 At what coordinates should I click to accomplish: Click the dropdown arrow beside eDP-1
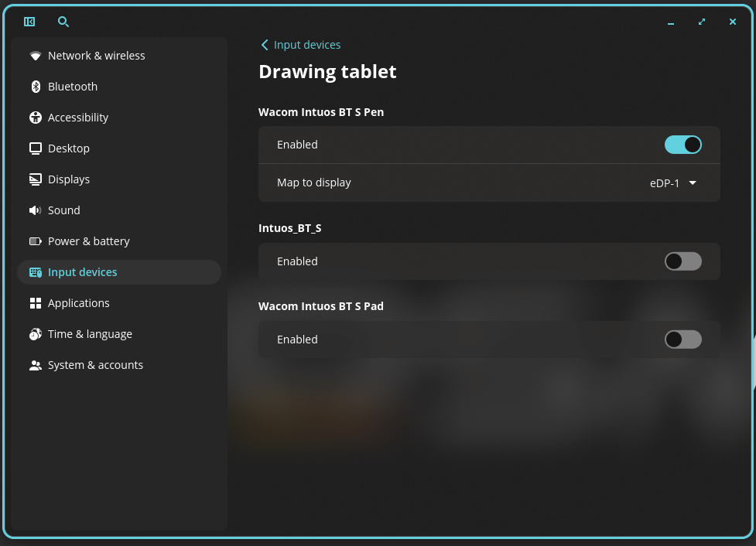coord(693,183)
